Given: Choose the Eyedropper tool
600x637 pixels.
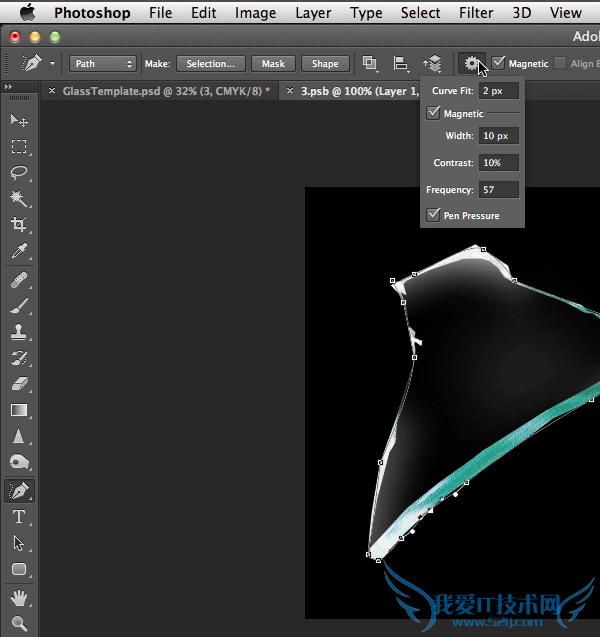Looking at the screenshot, I should coord(19,251).
